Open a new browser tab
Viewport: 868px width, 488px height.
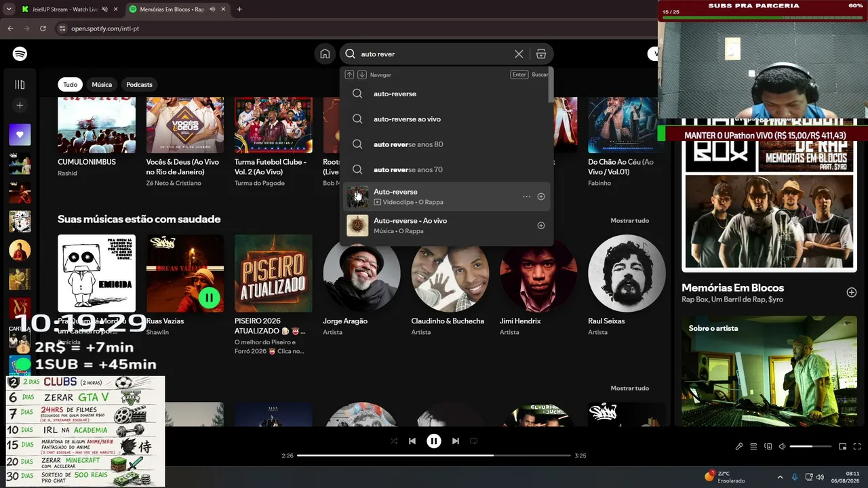point(239,9)
